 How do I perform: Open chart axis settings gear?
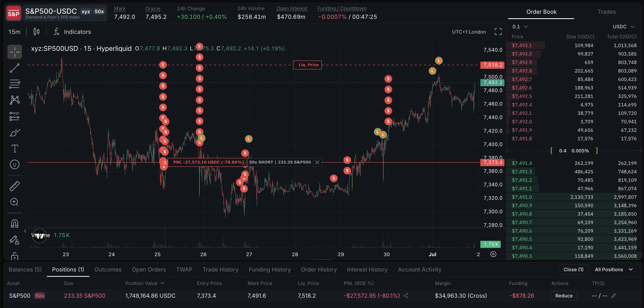click(493, 254)
